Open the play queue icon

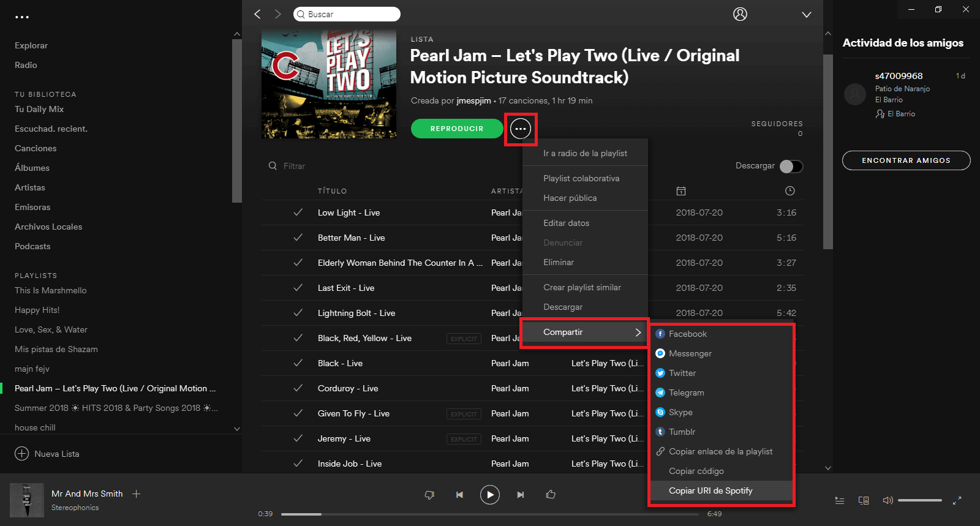coord(840,500)
